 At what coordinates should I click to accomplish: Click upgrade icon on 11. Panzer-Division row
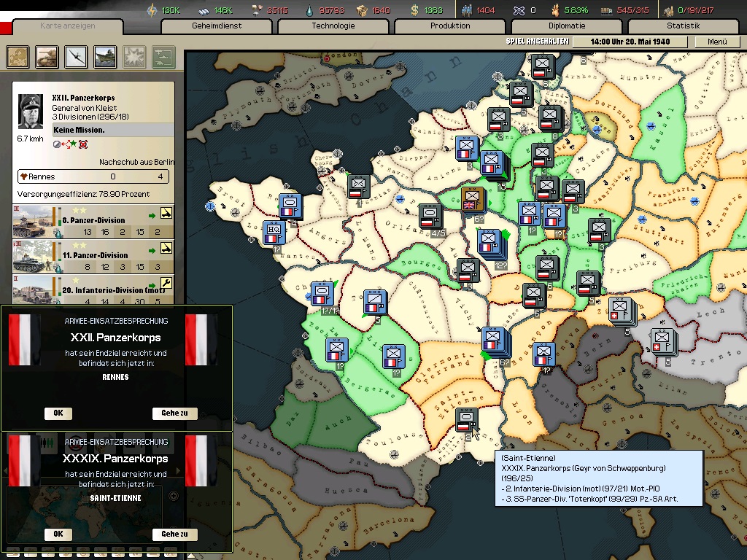pyautogui.click(x=166, y=248)
